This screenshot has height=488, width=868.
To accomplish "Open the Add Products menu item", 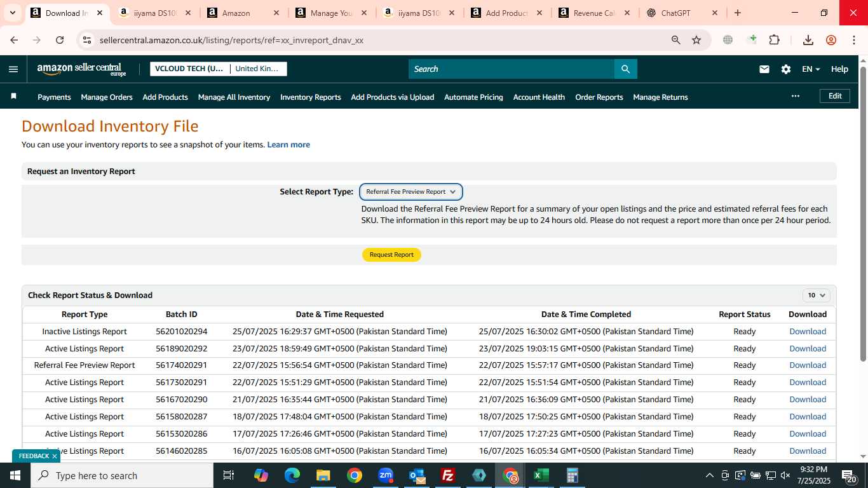I will [x=165, y=97].
